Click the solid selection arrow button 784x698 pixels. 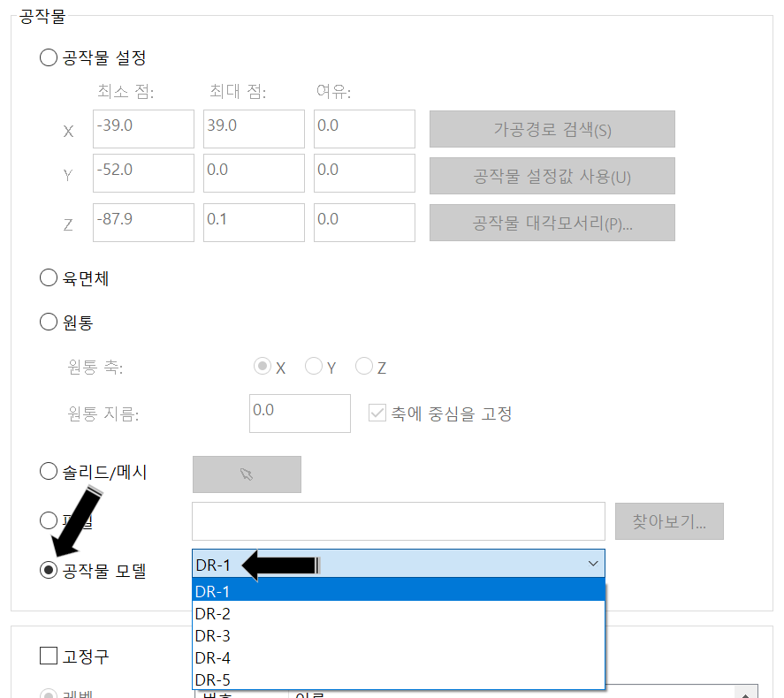(247, 474)
